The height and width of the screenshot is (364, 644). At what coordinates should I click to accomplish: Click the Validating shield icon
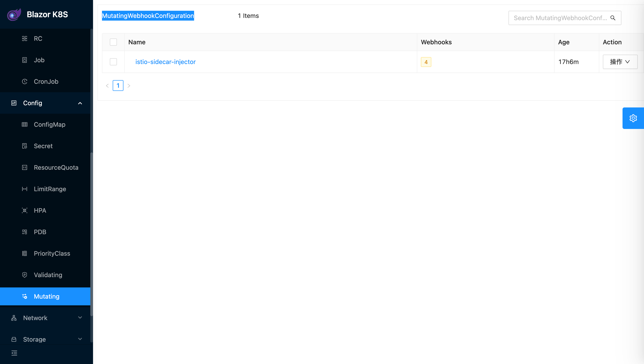25,275
